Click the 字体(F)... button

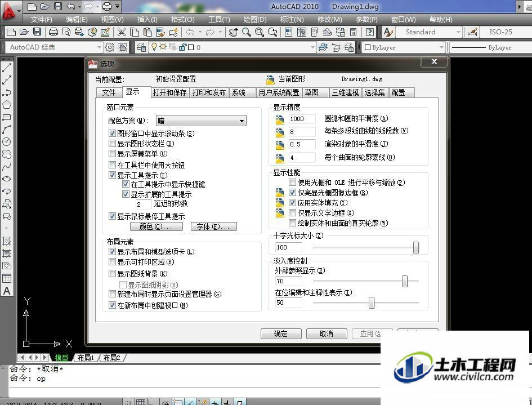(214, 226)
